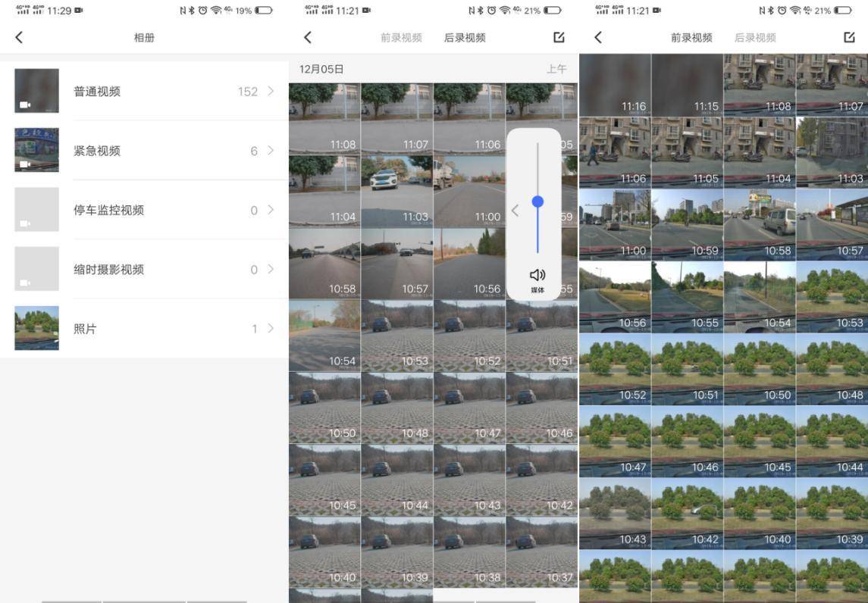Tap Wi-Fi icon in left status bar

[x=216, y=11]
